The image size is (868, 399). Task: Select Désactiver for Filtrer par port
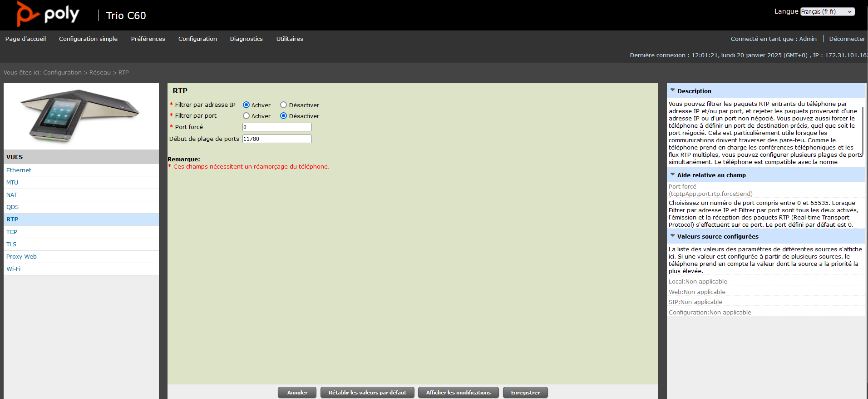pos(283,116)
